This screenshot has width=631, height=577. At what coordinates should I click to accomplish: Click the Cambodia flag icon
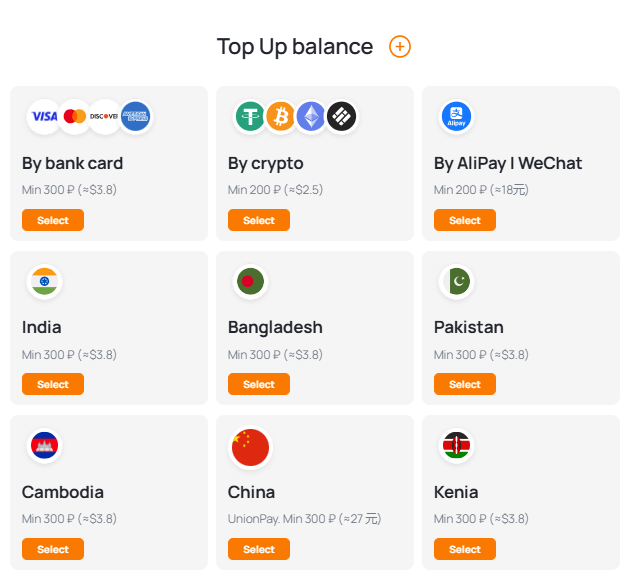coord(44,446)
